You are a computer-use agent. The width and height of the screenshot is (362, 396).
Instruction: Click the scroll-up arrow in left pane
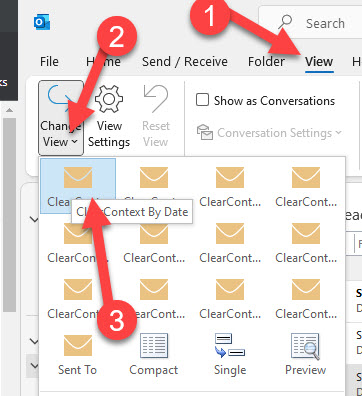[x=10, y=110]
